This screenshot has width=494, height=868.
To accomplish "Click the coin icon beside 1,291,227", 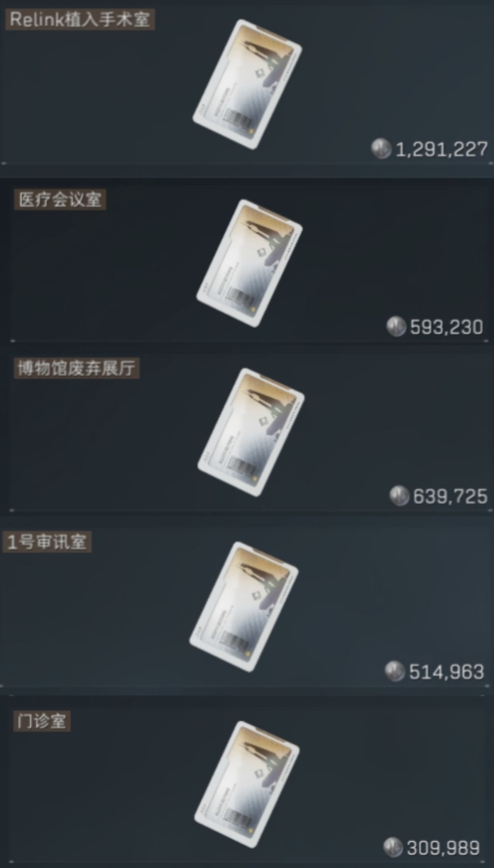I will (x=381, y=149).
